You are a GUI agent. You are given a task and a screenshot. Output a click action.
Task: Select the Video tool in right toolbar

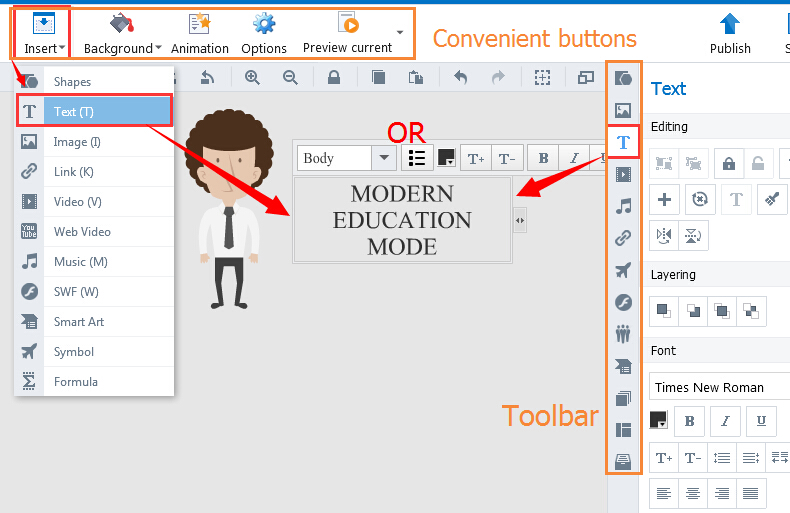(x=623, y=174)
